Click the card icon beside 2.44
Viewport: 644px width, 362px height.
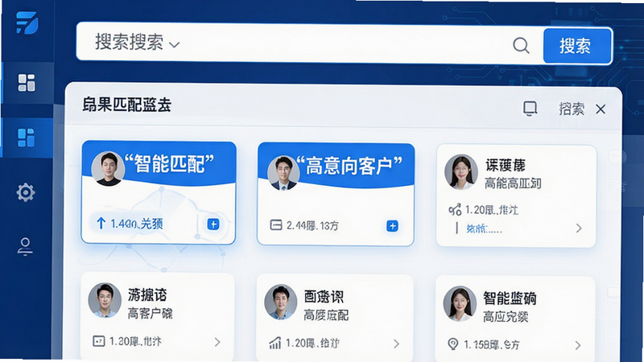point(276,225)
